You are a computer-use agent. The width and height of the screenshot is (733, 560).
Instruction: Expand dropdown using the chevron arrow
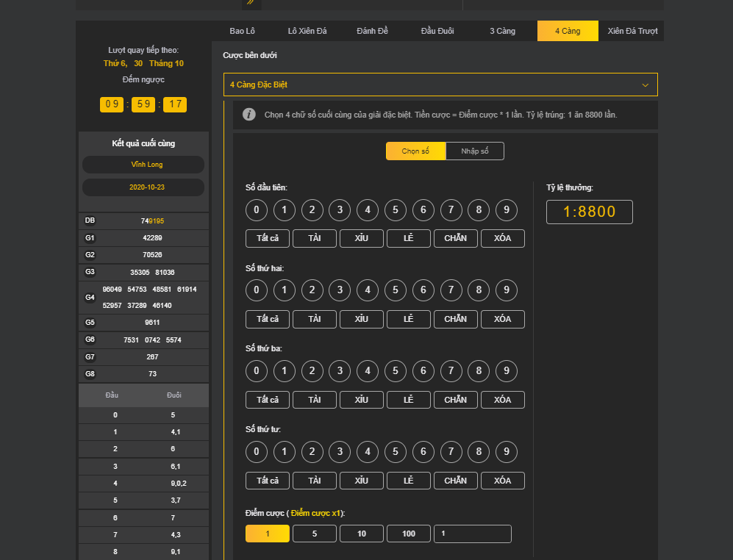pos(645,85)
